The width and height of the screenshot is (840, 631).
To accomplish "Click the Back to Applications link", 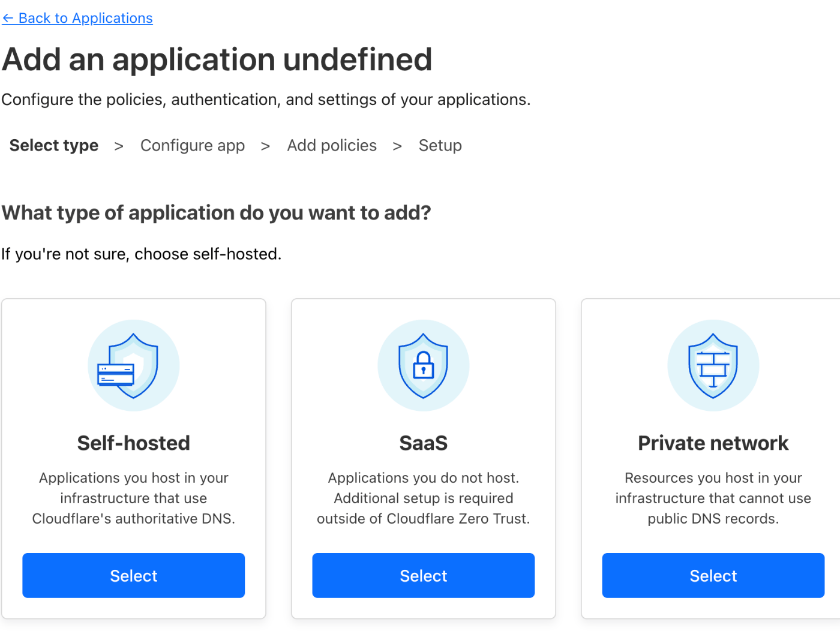I will [77, 18].
